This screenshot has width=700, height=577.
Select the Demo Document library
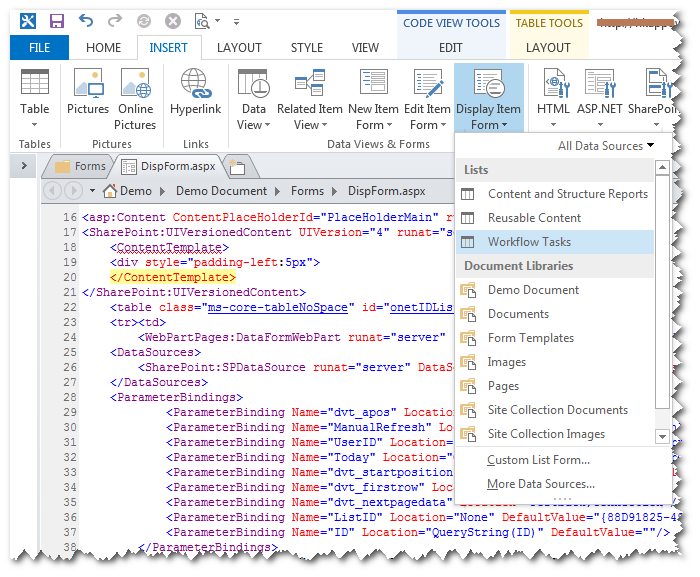click(555, 290)
